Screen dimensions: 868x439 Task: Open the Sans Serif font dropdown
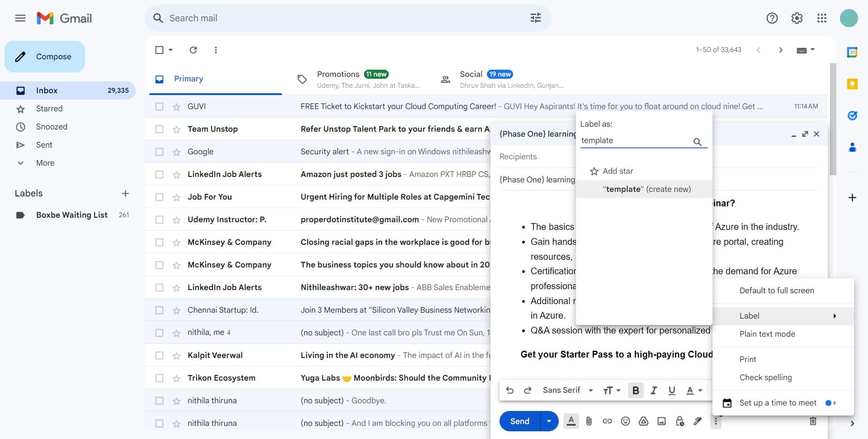tap(568, 390)
